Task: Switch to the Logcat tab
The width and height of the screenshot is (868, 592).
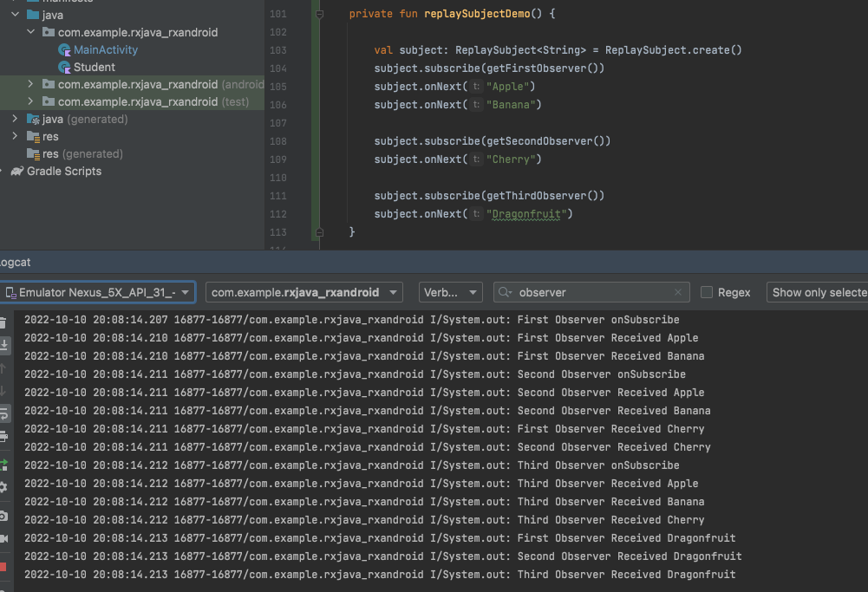Action: click(x=13, y=262)
